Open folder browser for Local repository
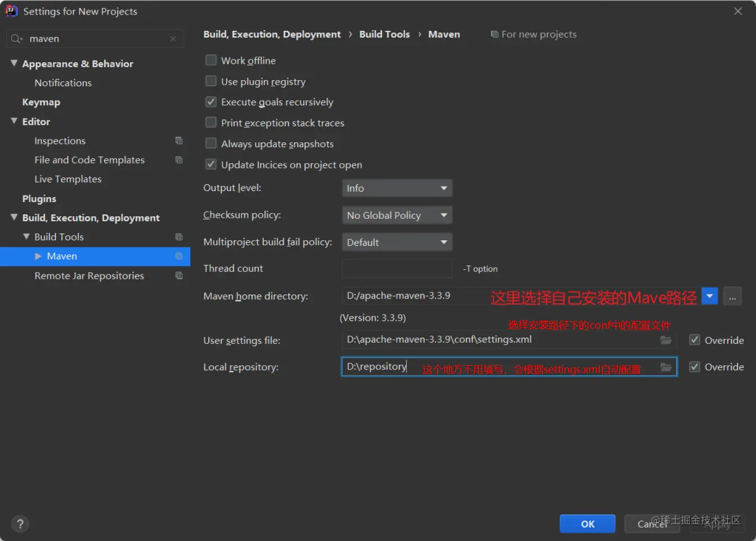The height and width of the screenshot is (541, 756). coord(666,367)
